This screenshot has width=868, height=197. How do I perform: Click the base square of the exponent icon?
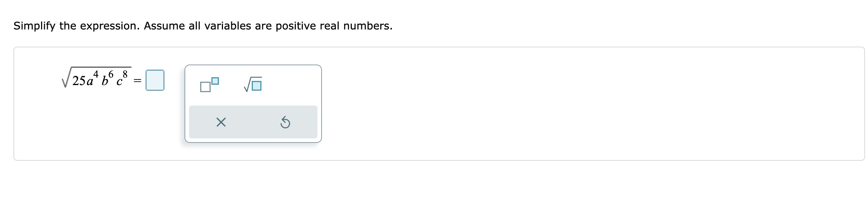(205, 87)
